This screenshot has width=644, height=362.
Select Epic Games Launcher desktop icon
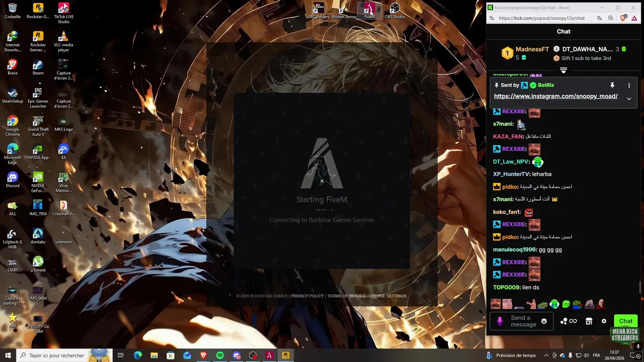(38, 98)
